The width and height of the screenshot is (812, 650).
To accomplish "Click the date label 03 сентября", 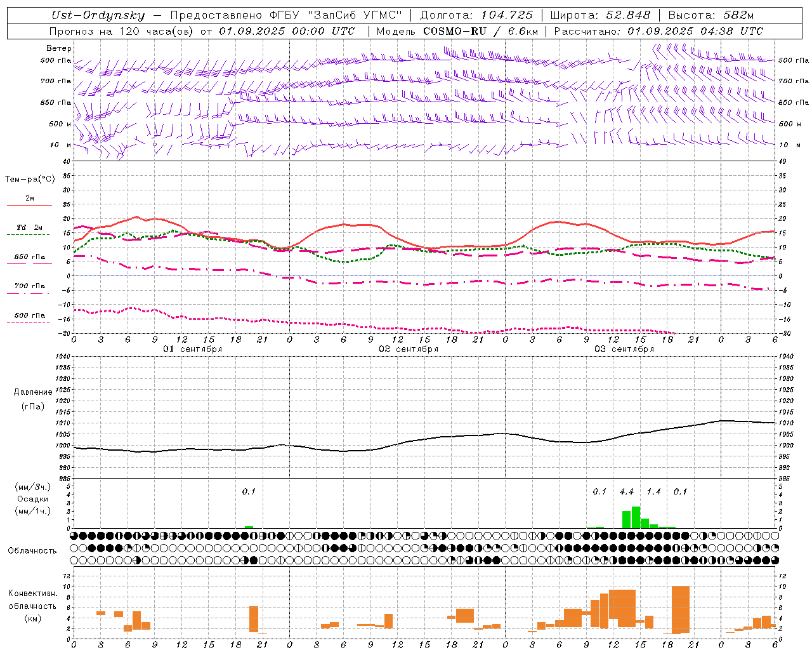I will [x=624, y=349].
